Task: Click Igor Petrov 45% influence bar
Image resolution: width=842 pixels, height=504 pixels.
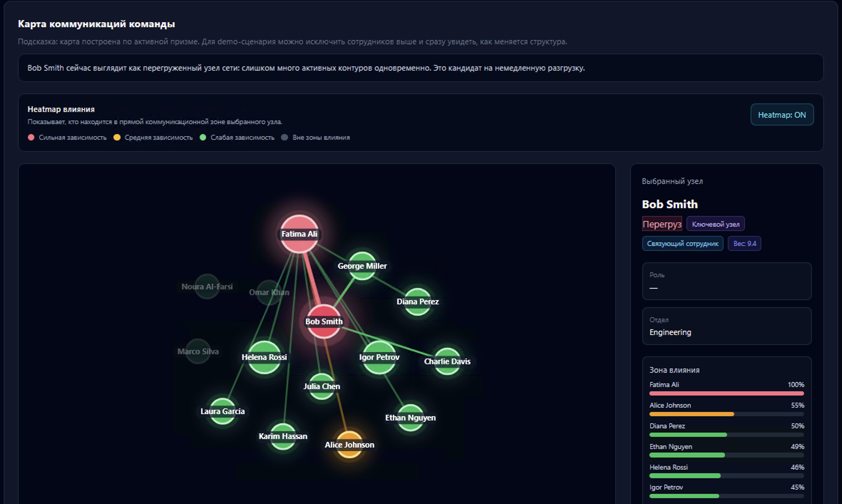Action: click(727, 496)
